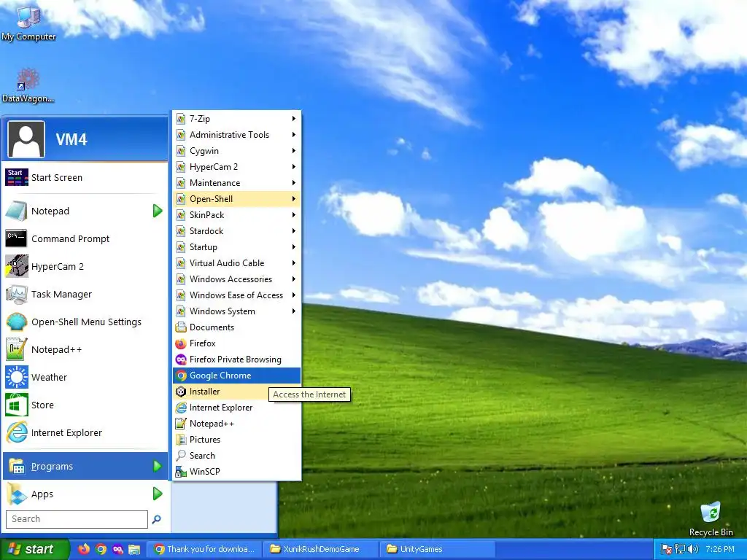Expand Windows Ease of Access folder
The width and height of the screenshot is (747, 560).
click(237, 295)
